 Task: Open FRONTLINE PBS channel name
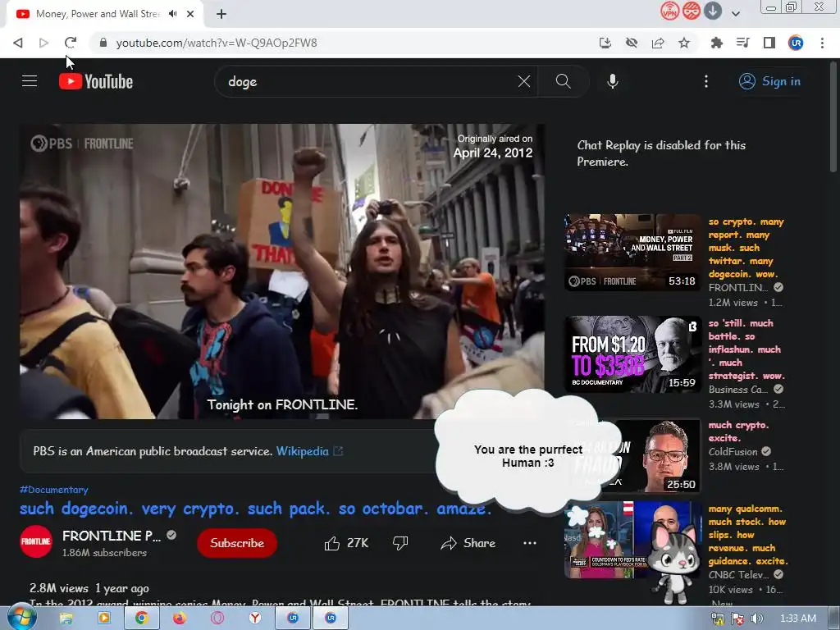click(x=112, y=536)
